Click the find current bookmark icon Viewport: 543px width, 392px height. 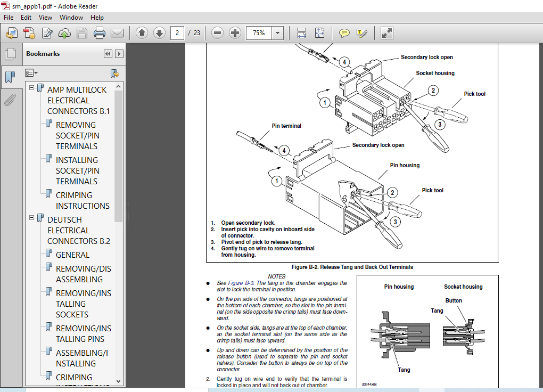pyautogui.click(x=114, y=73)
